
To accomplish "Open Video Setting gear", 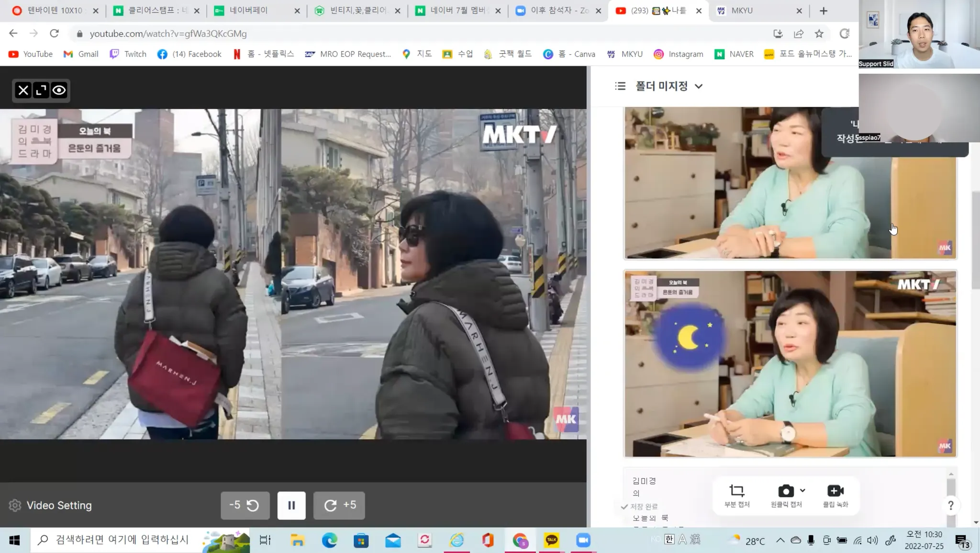I will tap(15, 506).
